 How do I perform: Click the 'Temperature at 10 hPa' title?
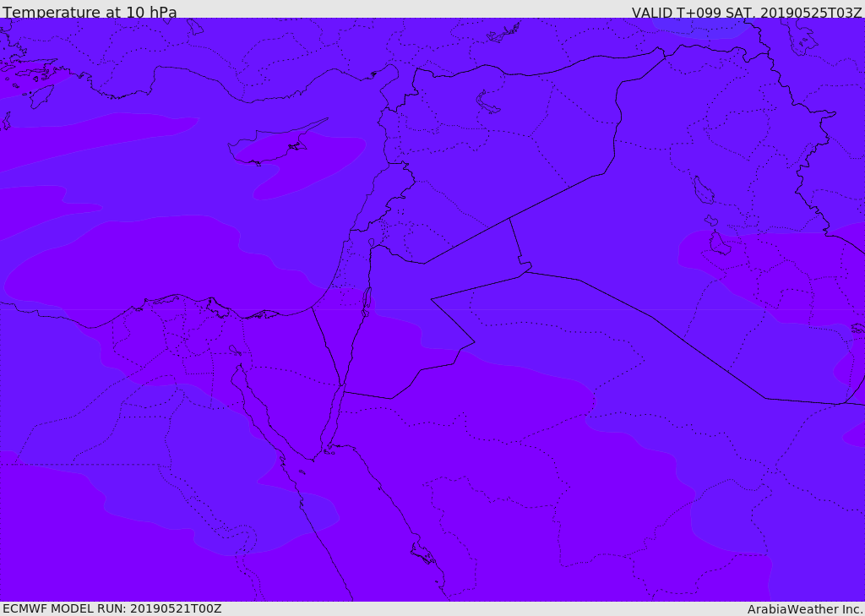pos(90,12)
